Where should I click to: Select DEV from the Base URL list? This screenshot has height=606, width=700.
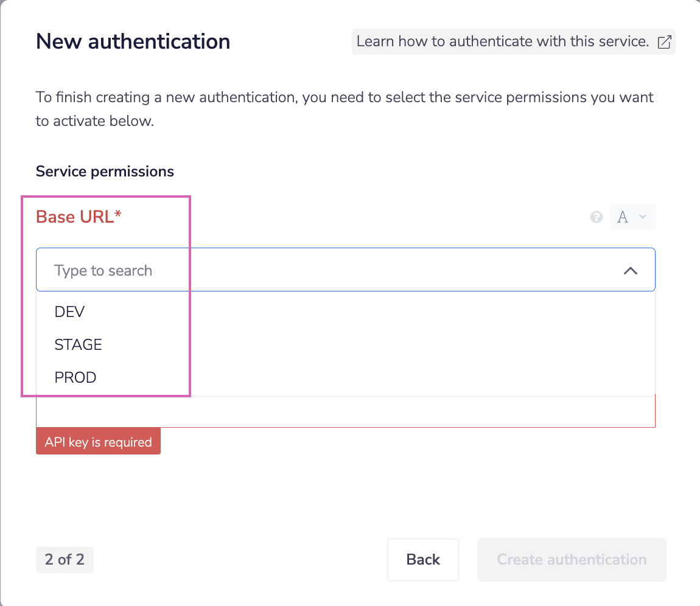coord(70,312)
